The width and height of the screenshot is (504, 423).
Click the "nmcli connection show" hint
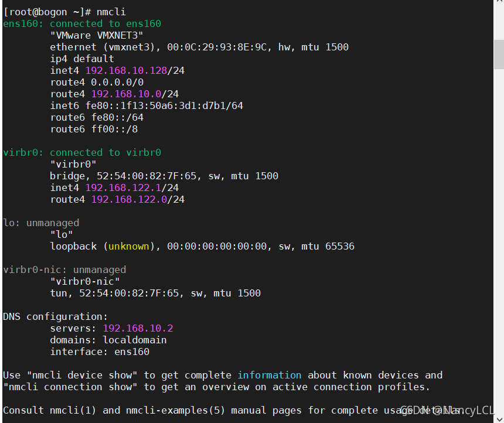click(x=70, y=387)
